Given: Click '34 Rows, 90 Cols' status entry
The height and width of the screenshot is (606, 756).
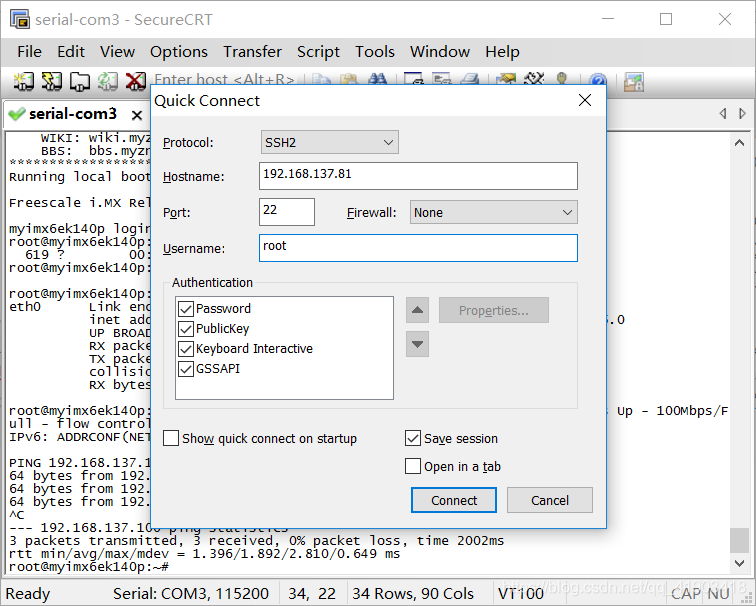Looking at the screenshot, I should pos(413,593).
